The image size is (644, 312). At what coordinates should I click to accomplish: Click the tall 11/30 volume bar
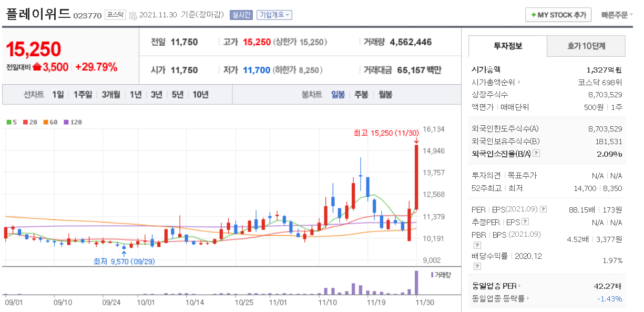click(x=416, y=283)
